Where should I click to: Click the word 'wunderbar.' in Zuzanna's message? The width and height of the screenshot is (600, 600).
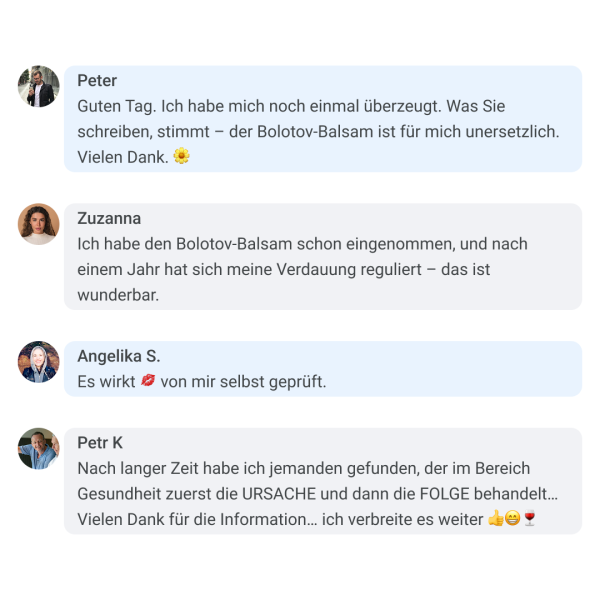coord(118,295)
